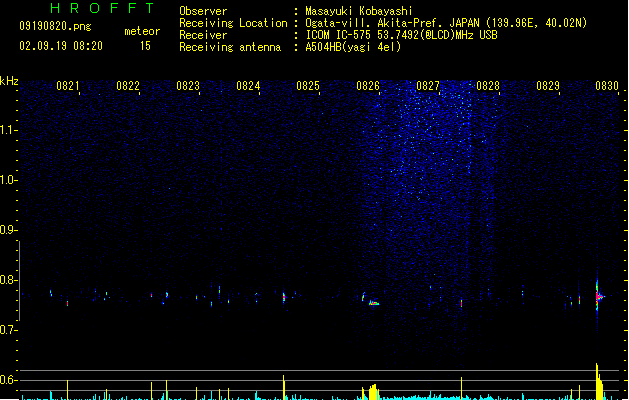This screenshot has width=629, height=400.
Task: Click the meteor count value 15
Action: [145, 46]
